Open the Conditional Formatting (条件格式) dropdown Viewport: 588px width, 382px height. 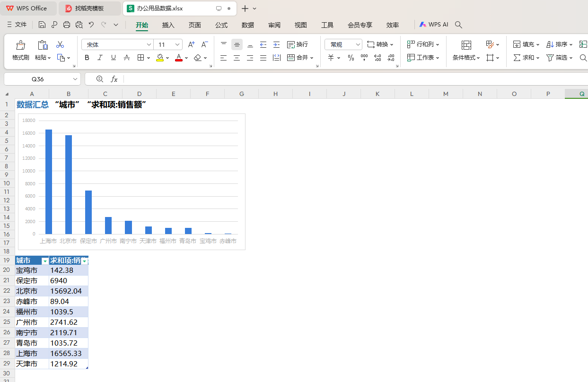click(x=466, y=58)
